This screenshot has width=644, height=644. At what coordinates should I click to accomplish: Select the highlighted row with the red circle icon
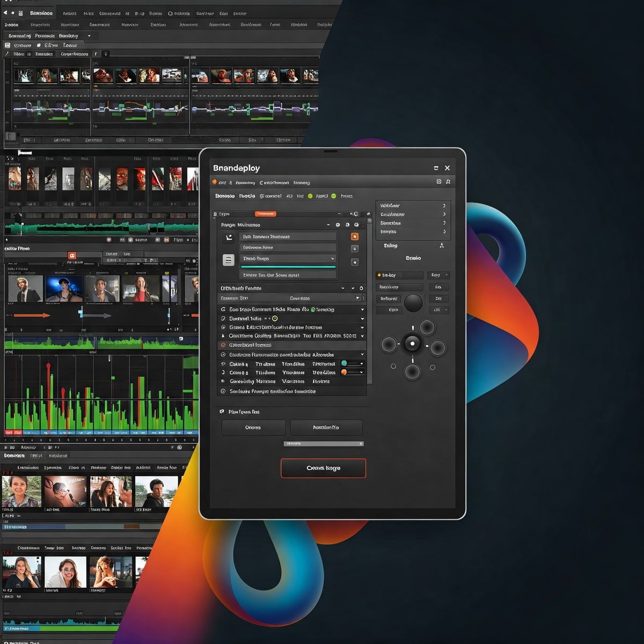(x=291, y=345)
